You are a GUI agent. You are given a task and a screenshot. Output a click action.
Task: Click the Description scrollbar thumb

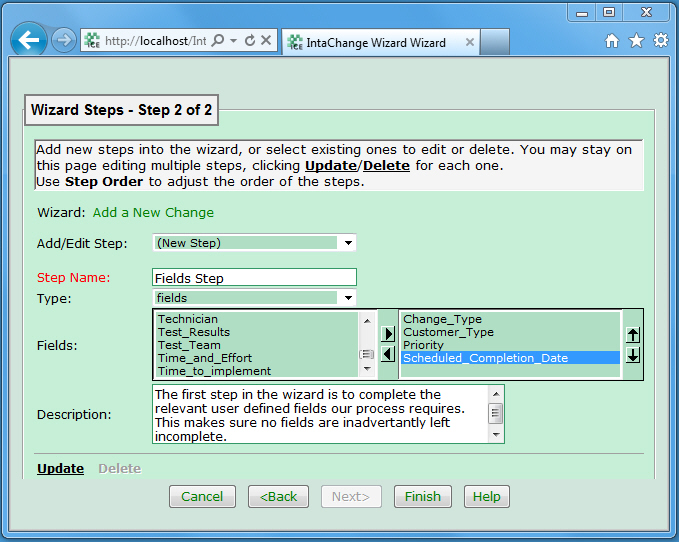click(496, 413)
